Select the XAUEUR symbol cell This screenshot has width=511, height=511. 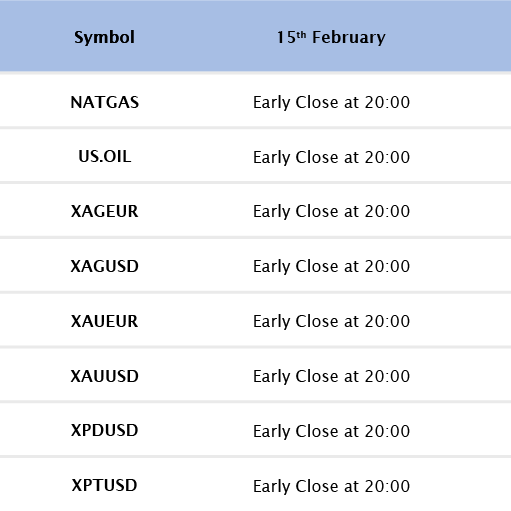(105, 321)
